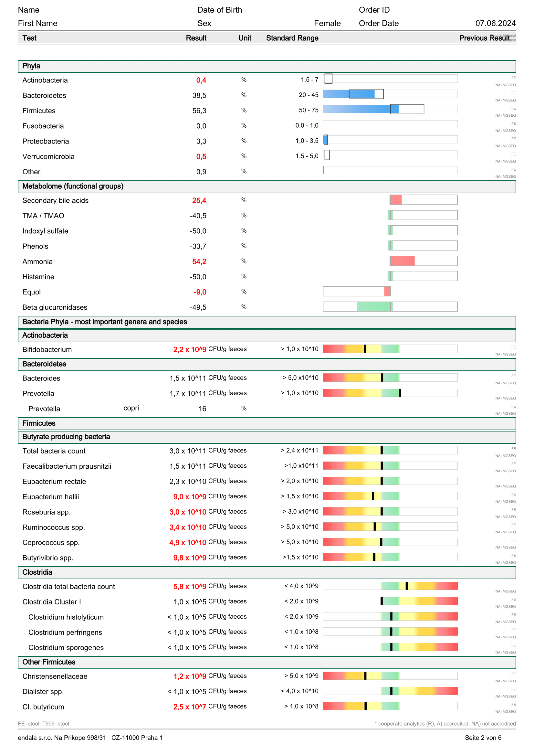Click the Faecalibacterium prausnitzii test name
Screen dimensions: 534x756
[67, 466]
